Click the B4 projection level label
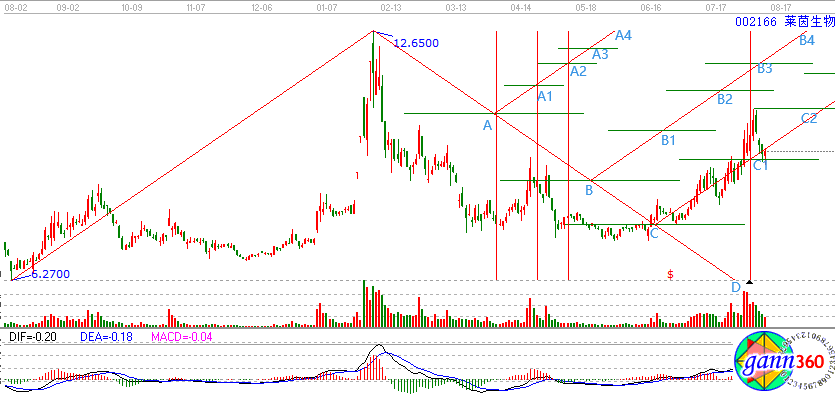Screen dimensions: 835x394 coord(807,40)
